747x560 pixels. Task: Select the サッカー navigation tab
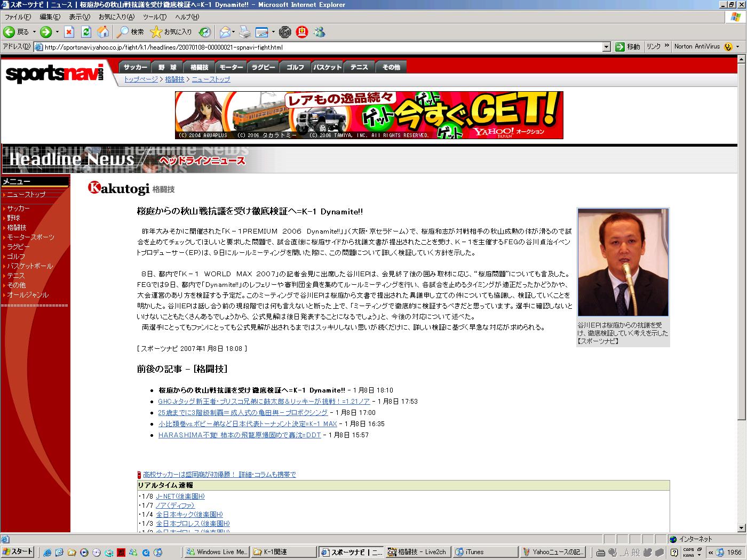[136, 67]
